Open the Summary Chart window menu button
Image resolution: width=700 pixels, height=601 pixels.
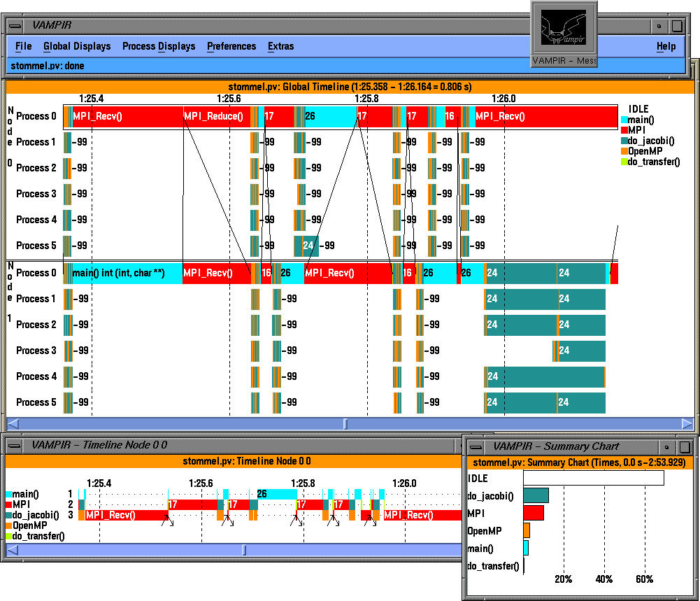[476, 446]
